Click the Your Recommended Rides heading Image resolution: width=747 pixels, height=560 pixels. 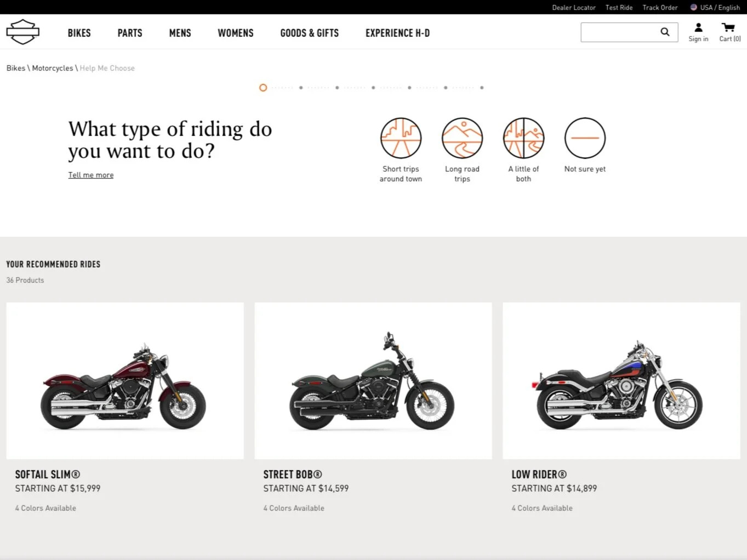coord(53,264)
